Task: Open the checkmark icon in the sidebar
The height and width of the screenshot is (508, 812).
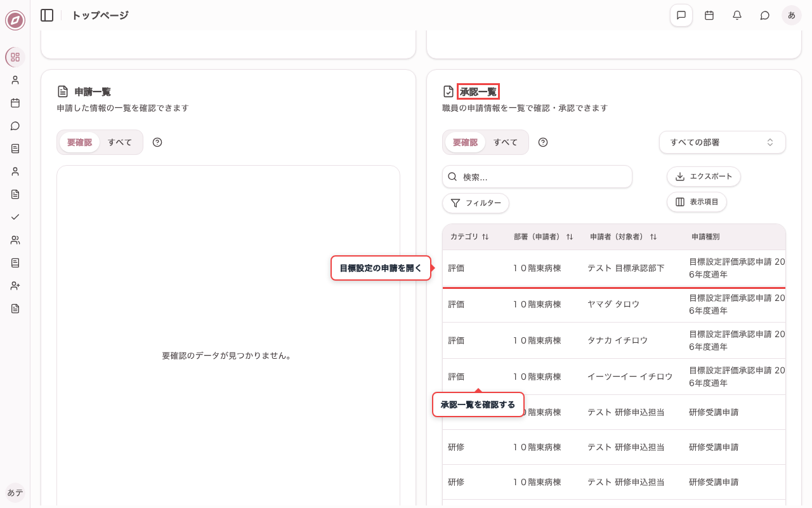Action: tap(15, 217)
